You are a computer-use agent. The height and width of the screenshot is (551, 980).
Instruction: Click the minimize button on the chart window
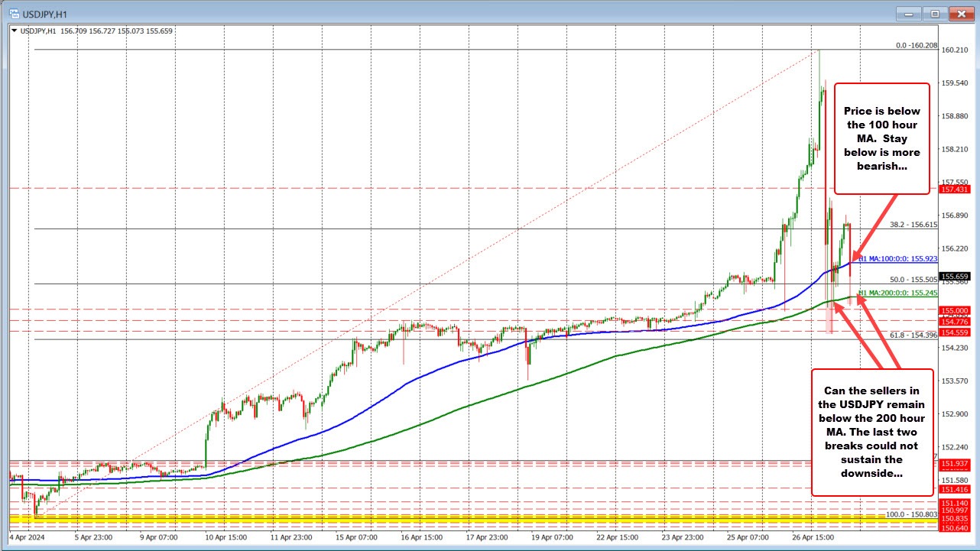coord(907,13)
